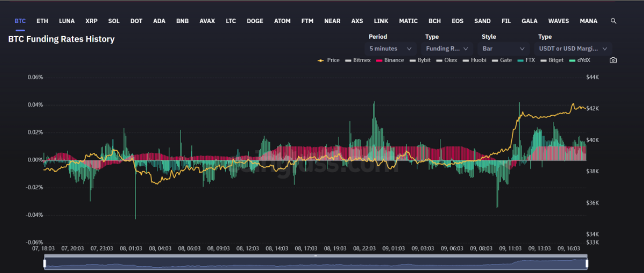Enable the Bybit legend series
Screen dimensions: 644x273
[420, 60]
